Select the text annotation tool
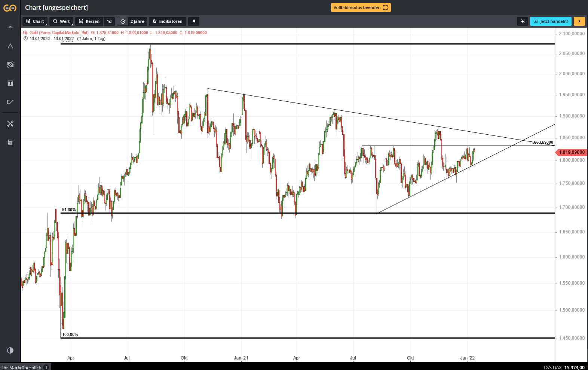The height and width of the screenshot is (370, 588). pyautogui.click(x=10, y=83)
